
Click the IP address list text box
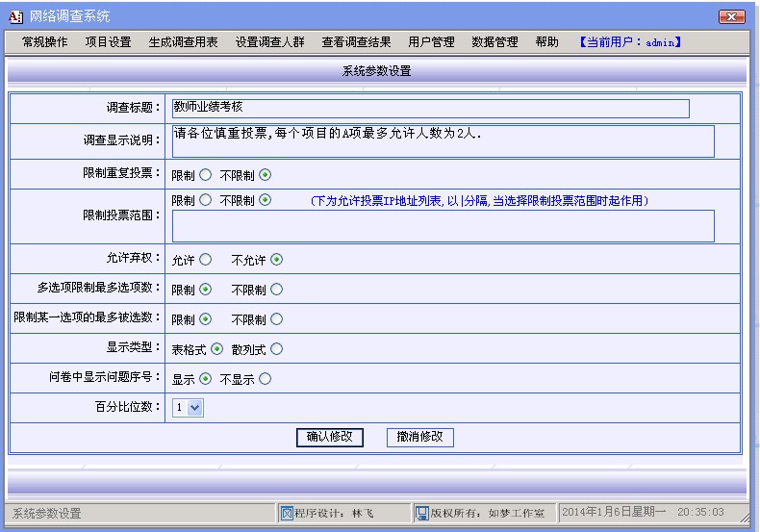[x=443, y=226]
